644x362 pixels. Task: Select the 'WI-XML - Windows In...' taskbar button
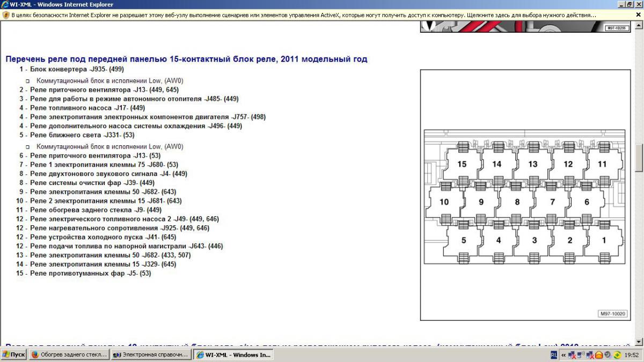[233, 354]
